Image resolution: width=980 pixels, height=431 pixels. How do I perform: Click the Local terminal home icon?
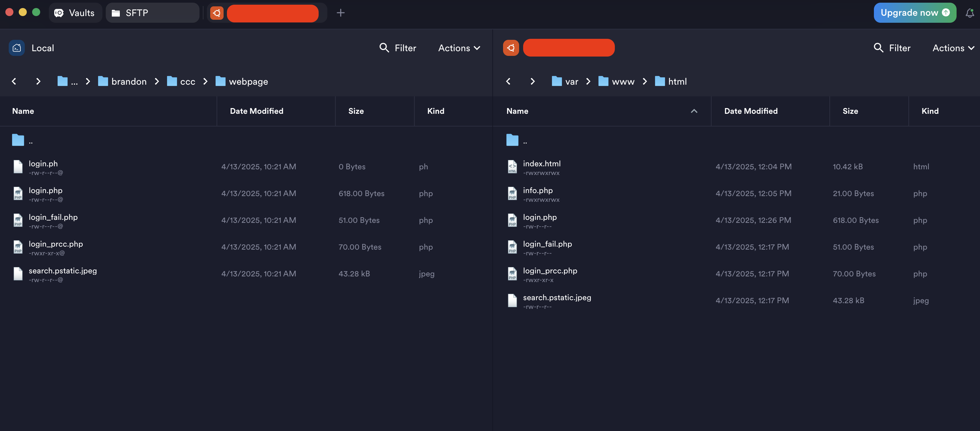click(x=17, y=48)
